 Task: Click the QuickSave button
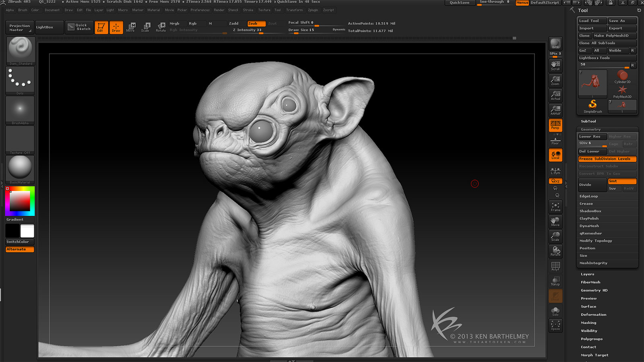tap(460, 3)
